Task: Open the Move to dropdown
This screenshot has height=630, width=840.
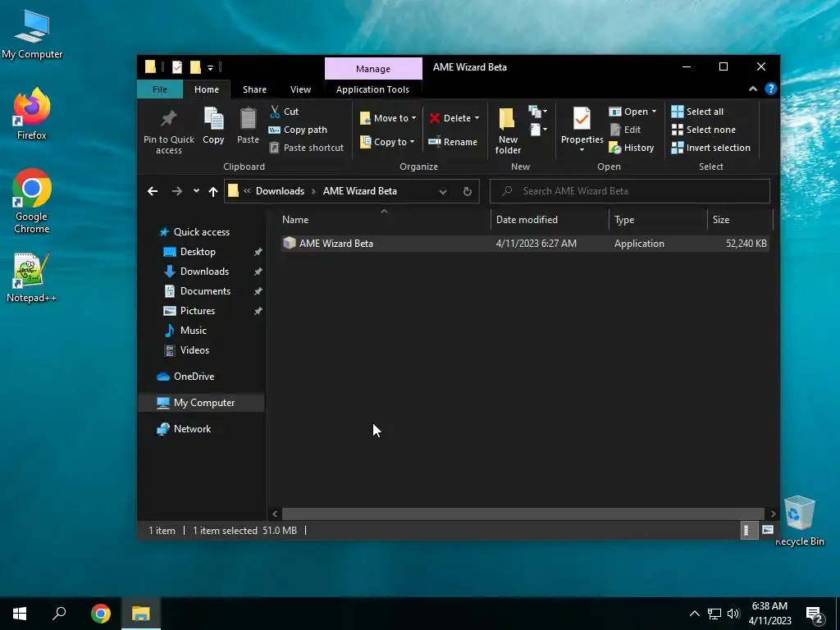Action: point(388,118)
